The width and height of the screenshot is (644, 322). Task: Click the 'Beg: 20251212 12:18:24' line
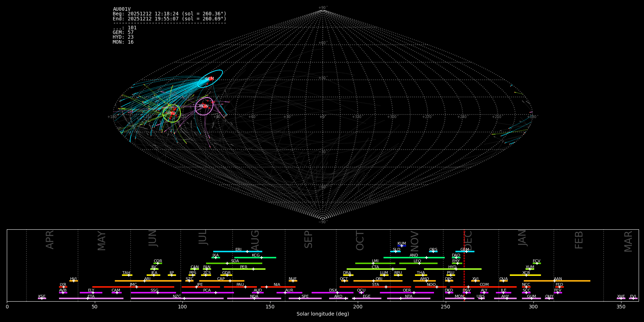pos(170,14)
